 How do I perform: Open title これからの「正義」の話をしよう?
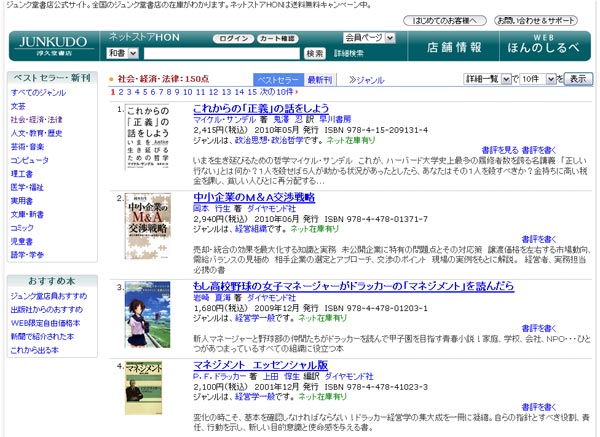261,109
